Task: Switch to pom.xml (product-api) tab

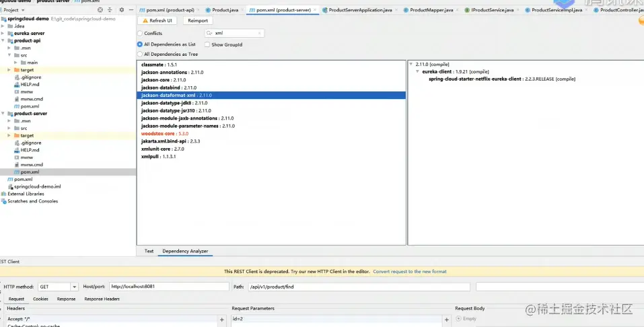Action: point(169,10)
